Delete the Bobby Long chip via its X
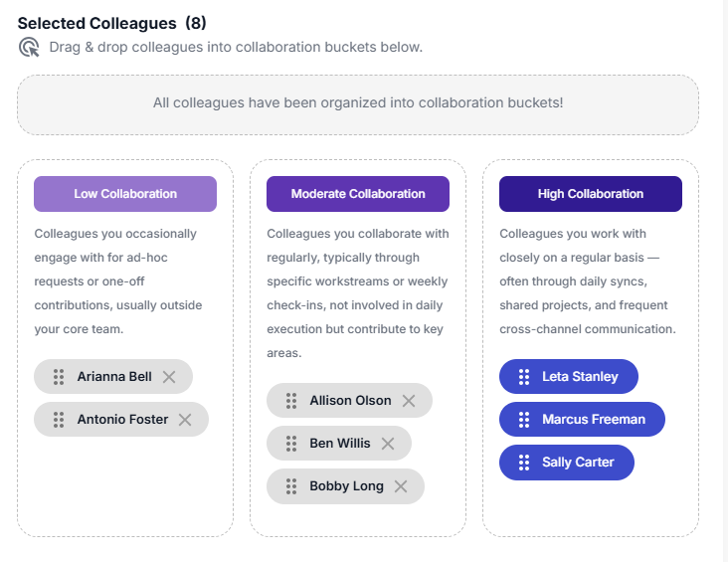 [401, 486]
